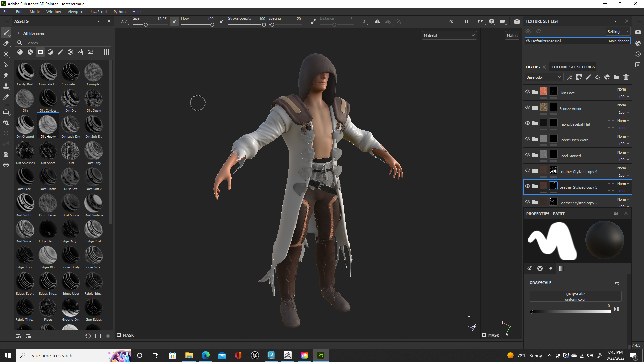This screenshot has width=644, height=362.
Task: Add a fill layer in Layers panel
Action: point(598,77)
